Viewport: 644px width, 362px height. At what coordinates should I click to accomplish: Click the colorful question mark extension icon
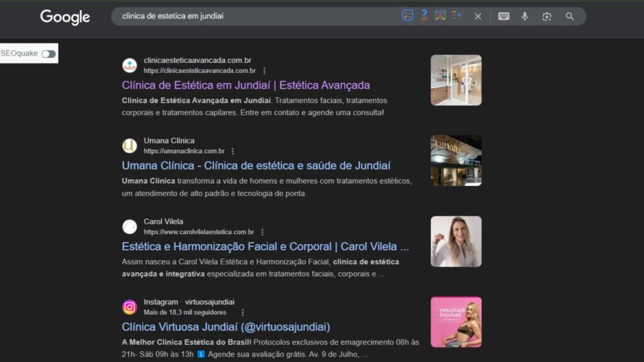click(x=424, y=16)
